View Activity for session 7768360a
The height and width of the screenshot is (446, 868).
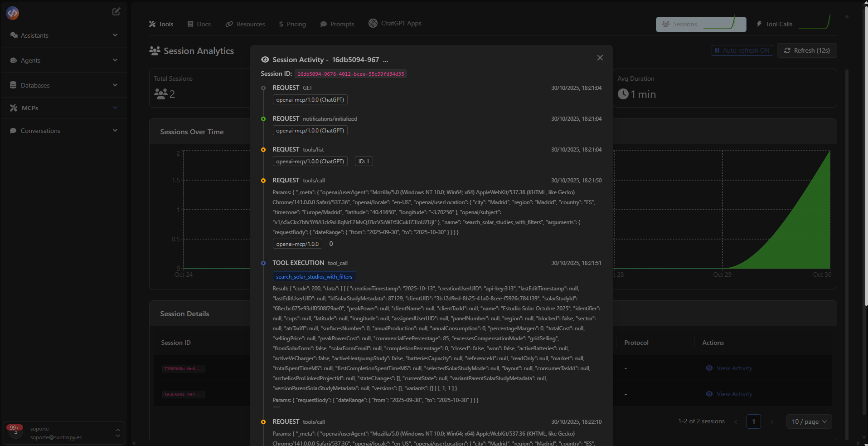pyautogui.click(x=729, y=368)
